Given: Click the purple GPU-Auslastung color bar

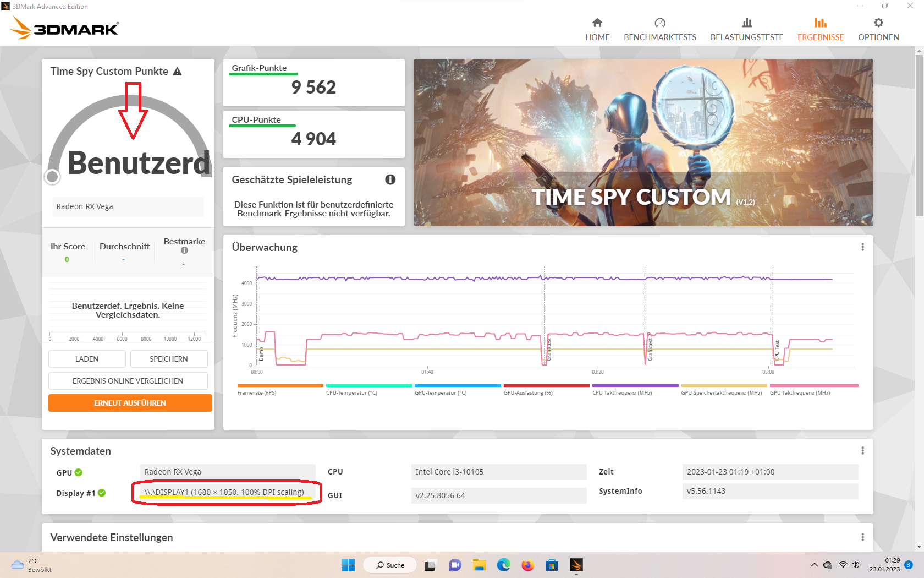Looking at the screenshot, I should click(x=546, y=386).
